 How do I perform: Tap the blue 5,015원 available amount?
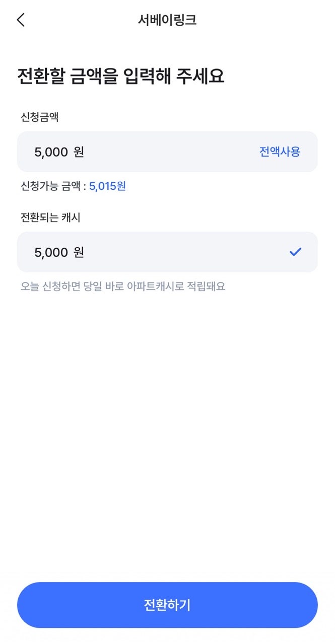coord(107,187)
